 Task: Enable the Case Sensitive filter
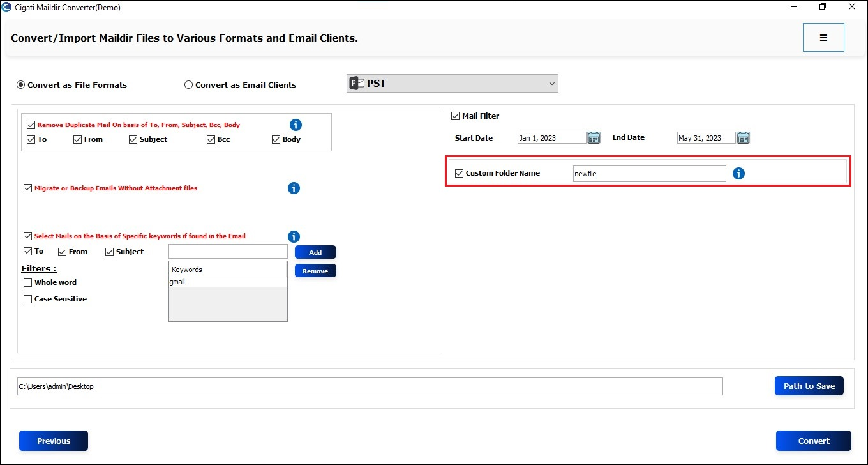pos(27,299)
